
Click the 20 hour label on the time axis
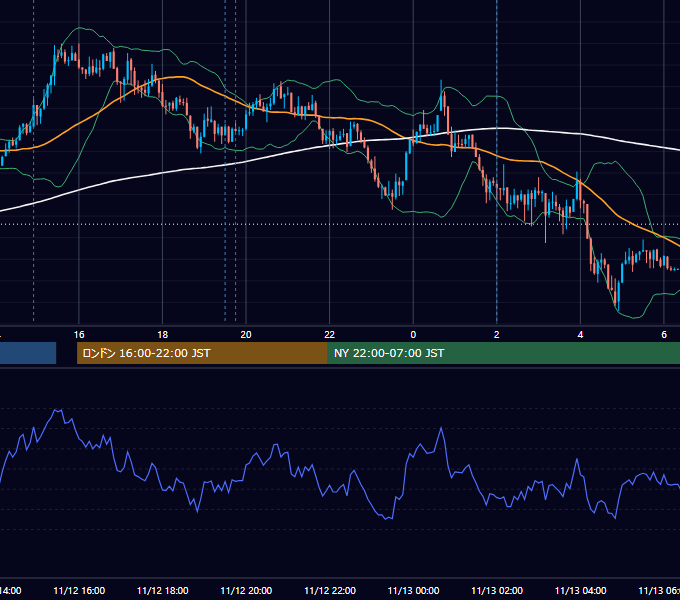click(246, 335)
